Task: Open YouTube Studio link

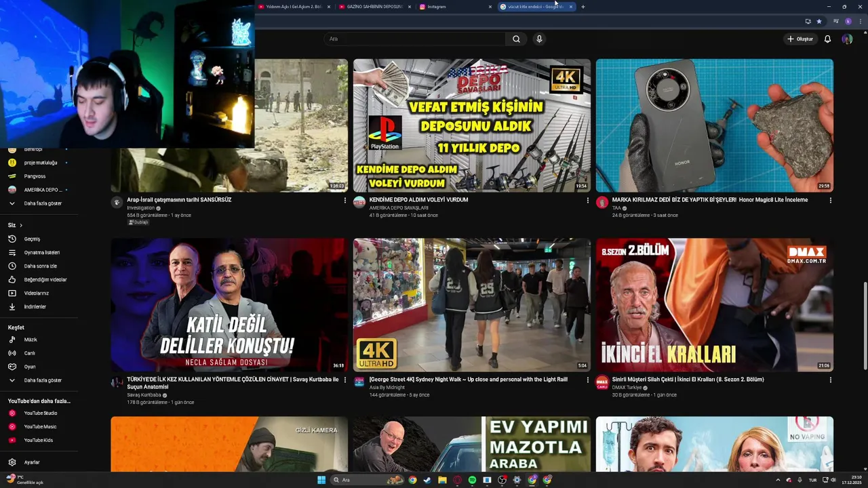Action: pos(39,413)
